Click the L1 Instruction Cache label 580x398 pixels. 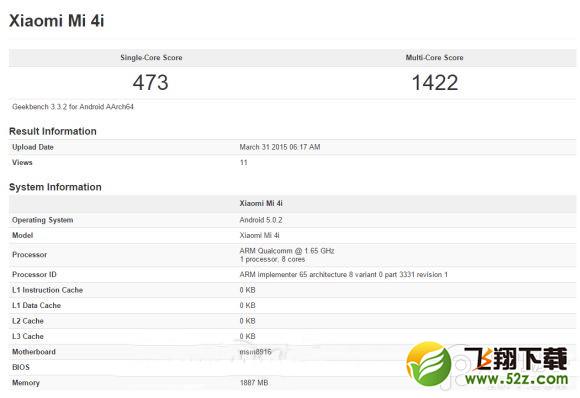click(47, 290)
